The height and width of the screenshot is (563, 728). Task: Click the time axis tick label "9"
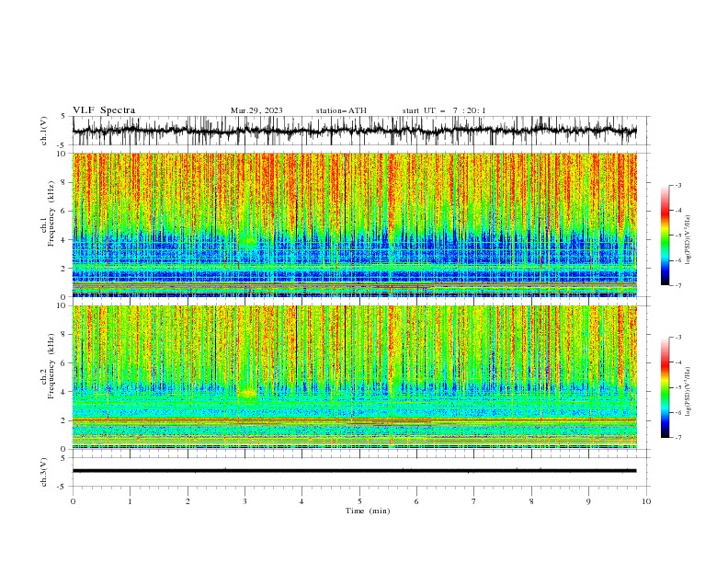click(588, 501)
